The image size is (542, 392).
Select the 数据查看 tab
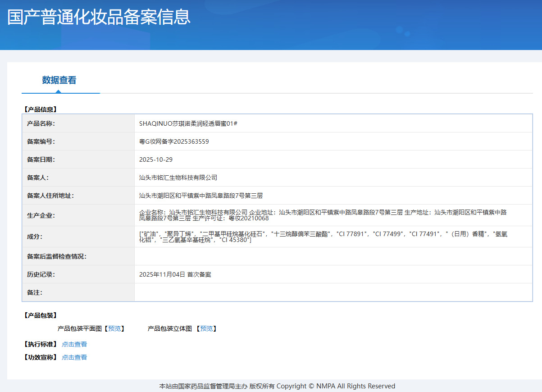point(59,80)
